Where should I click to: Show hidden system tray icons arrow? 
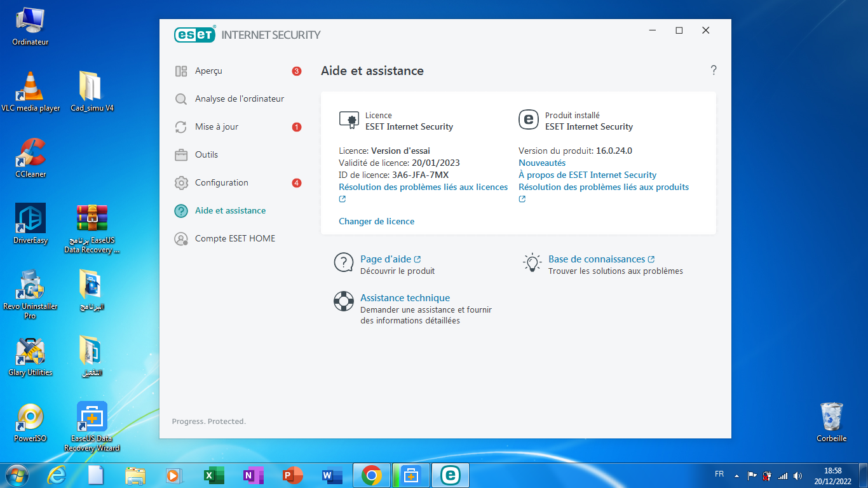[736, 475]
